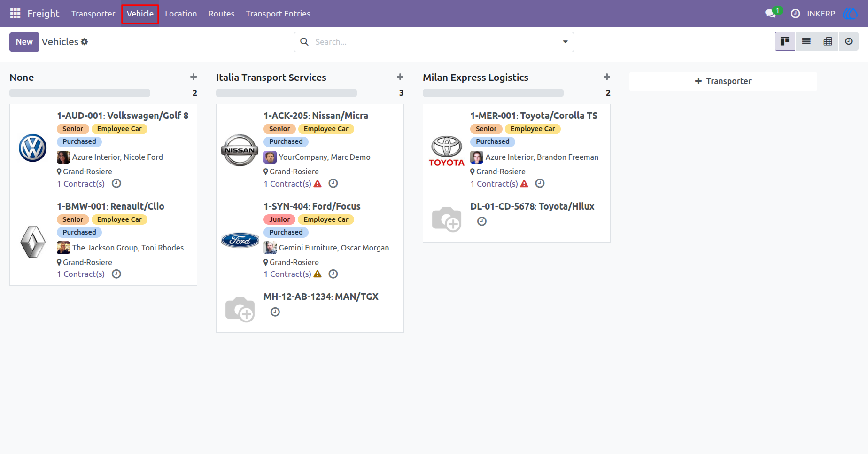Viewport: 868px width, 454px height.
Task: Open contracts link on Ford/Focus card
Action: [287, 274]
